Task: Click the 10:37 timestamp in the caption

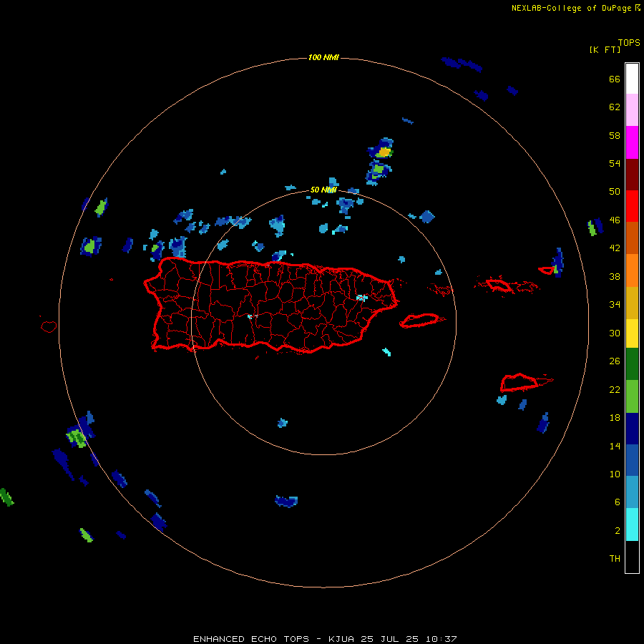Action: tap(441, 639)
